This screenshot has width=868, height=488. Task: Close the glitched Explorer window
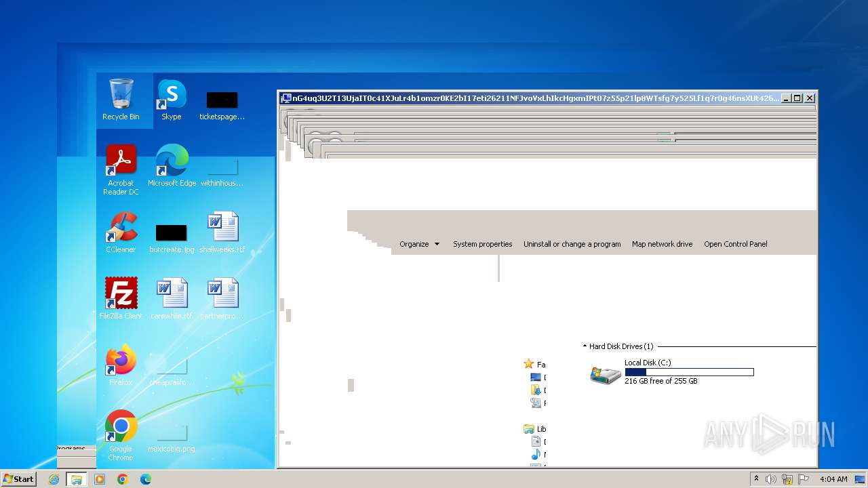coord(810,98)
